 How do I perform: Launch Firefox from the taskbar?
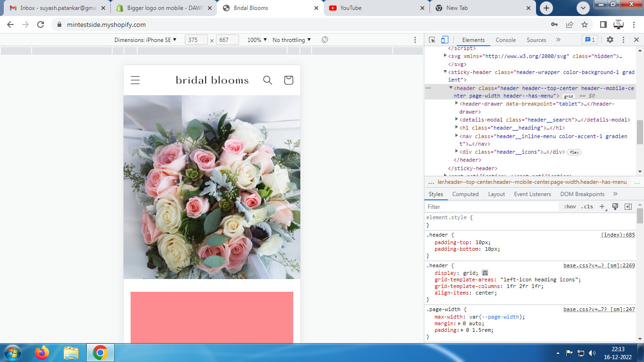42,353
